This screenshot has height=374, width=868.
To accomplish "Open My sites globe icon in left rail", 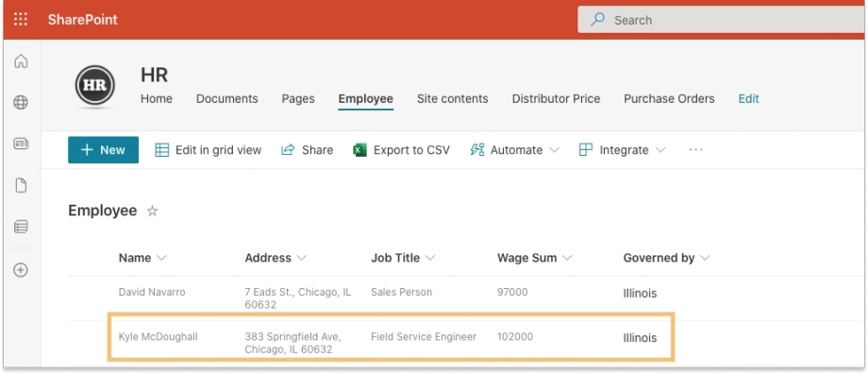I will [21, 103].
